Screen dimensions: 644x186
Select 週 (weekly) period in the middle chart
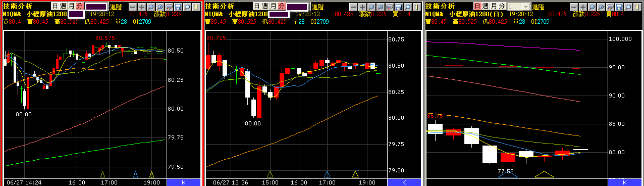265,6
